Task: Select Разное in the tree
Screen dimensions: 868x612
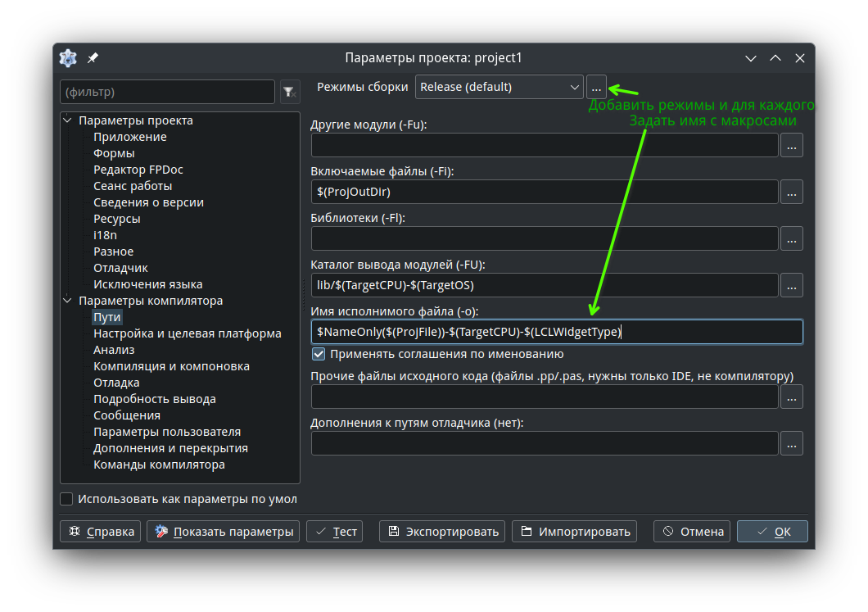Action: click(x=114, y=252)
